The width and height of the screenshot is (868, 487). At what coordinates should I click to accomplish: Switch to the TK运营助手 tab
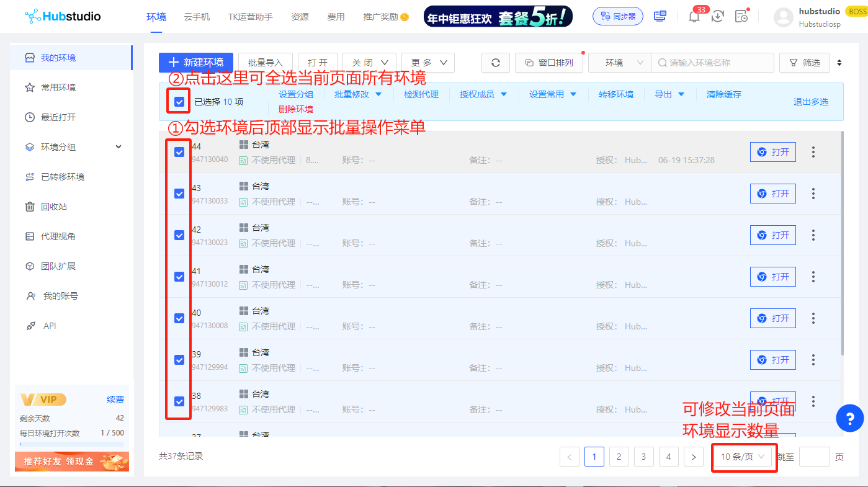click(250, 17)
